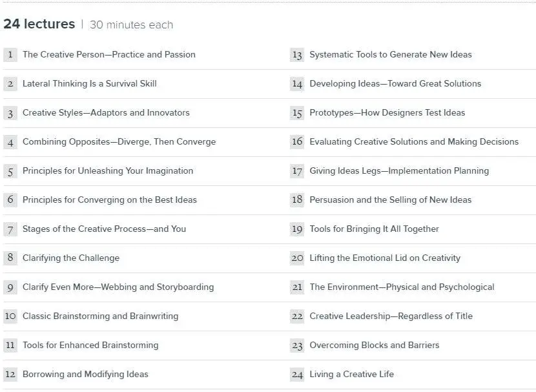Click the number 24 badge

297,374
